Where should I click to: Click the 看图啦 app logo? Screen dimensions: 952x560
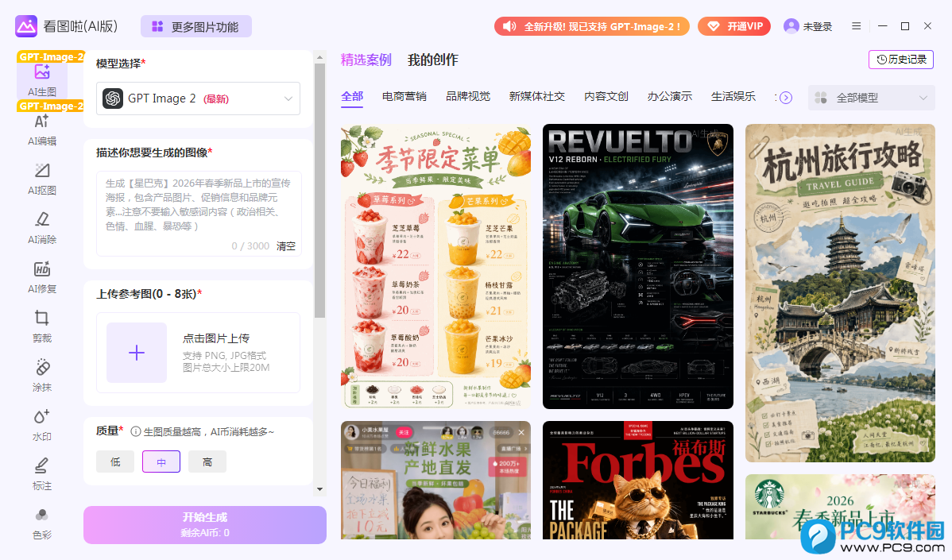(26, 26)
